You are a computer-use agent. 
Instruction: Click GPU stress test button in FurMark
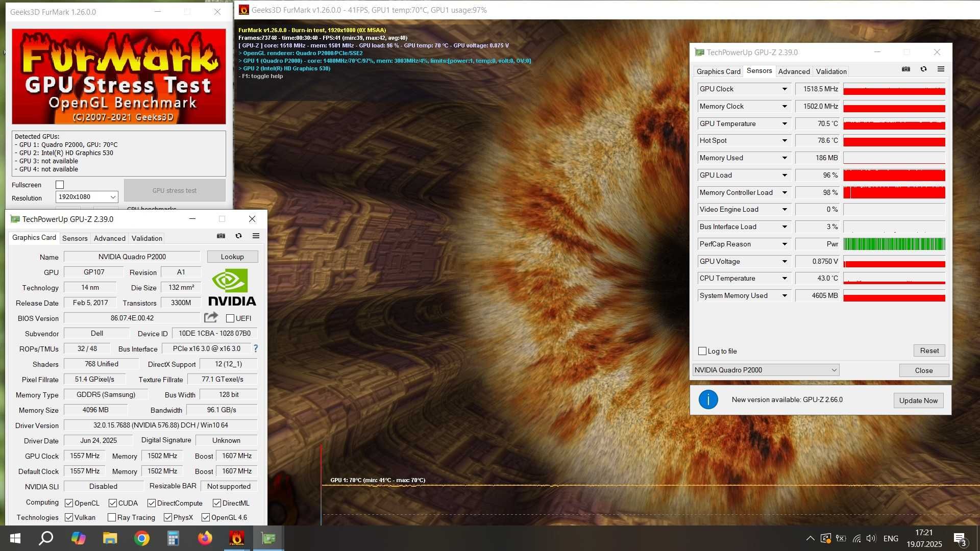click(175, 190)
